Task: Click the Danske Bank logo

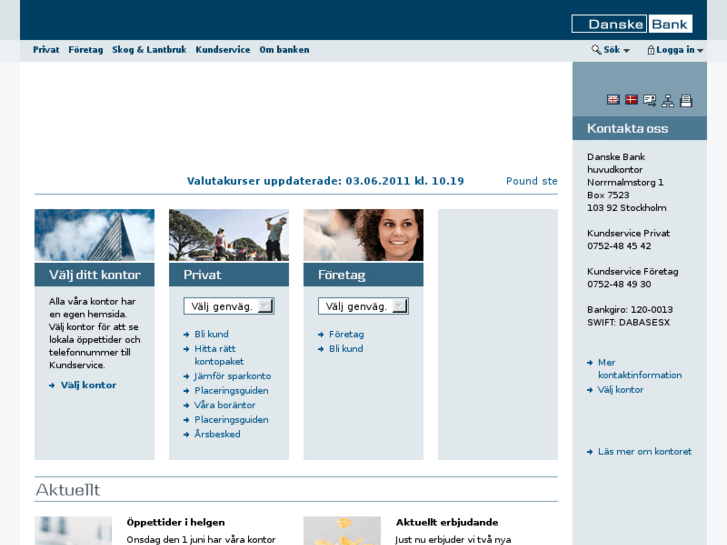Action: [x=632, y=24]
